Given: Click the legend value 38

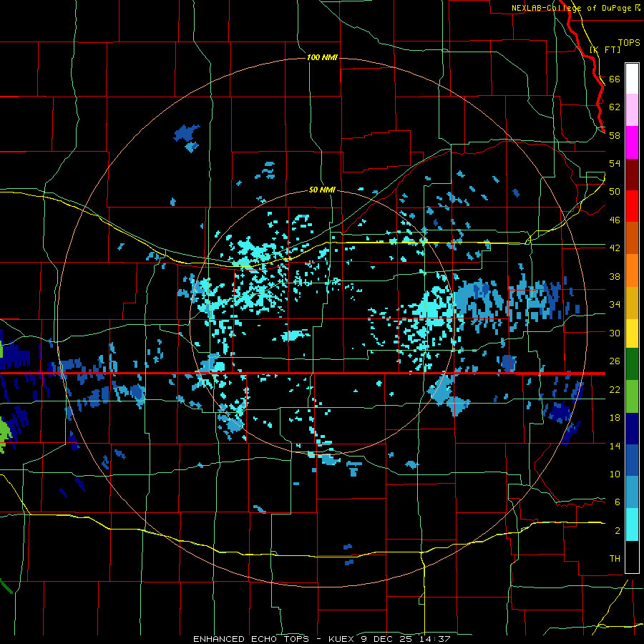Looking at the screenshot, I should click(615, 276).
